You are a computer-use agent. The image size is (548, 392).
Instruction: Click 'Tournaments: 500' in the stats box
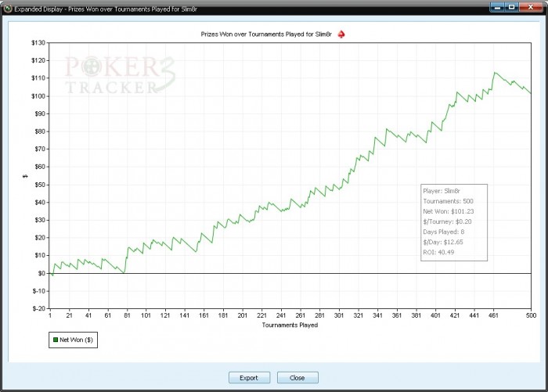click(448, 201)
